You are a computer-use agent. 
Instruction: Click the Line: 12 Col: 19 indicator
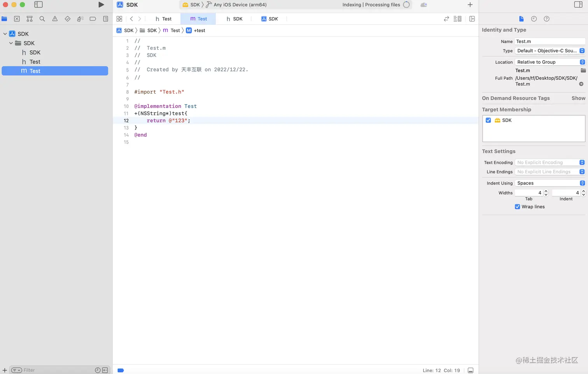click(441, 371)
